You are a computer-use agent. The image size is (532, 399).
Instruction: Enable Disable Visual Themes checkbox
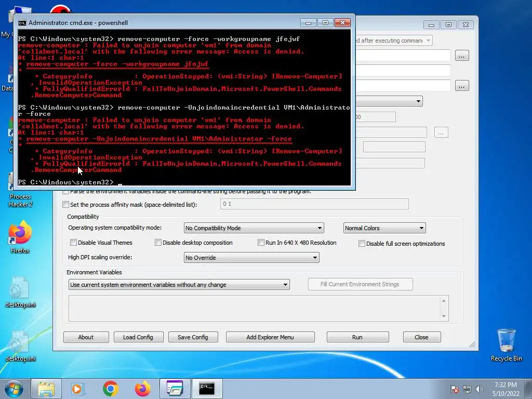(73, 243)
